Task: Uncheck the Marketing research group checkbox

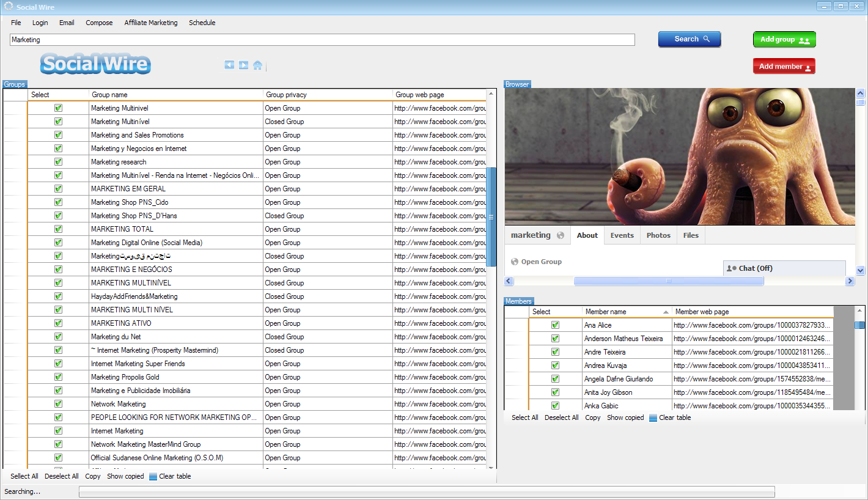Action: [58, 162]
